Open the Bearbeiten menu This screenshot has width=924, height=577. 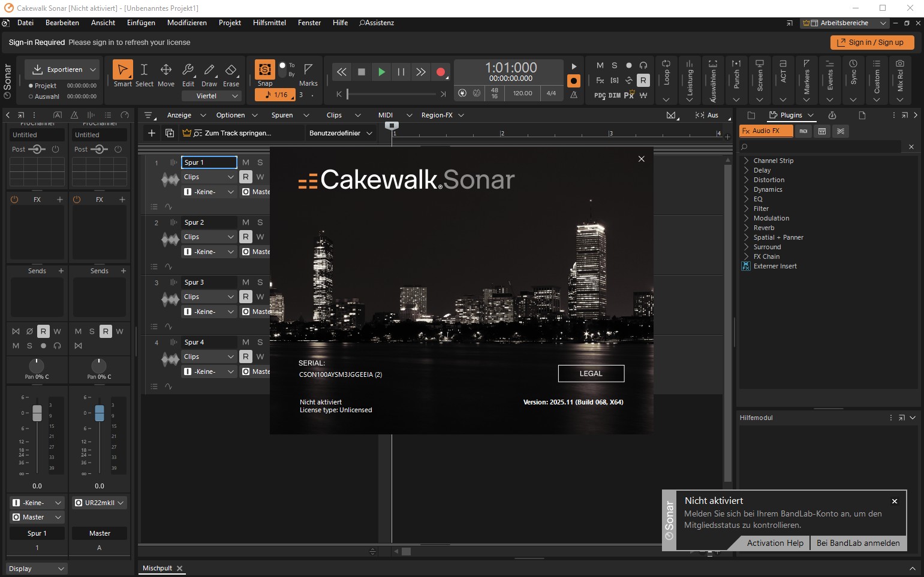(62, 23)
